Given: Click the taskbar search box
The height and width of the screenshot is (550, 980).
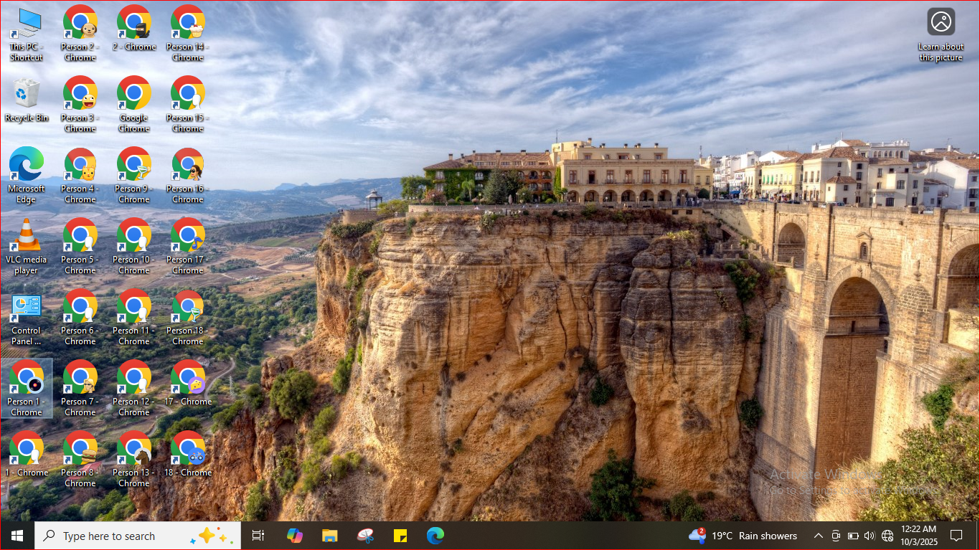Looking at the screenshot, I should pyautogui.click(x=138, y=536).
